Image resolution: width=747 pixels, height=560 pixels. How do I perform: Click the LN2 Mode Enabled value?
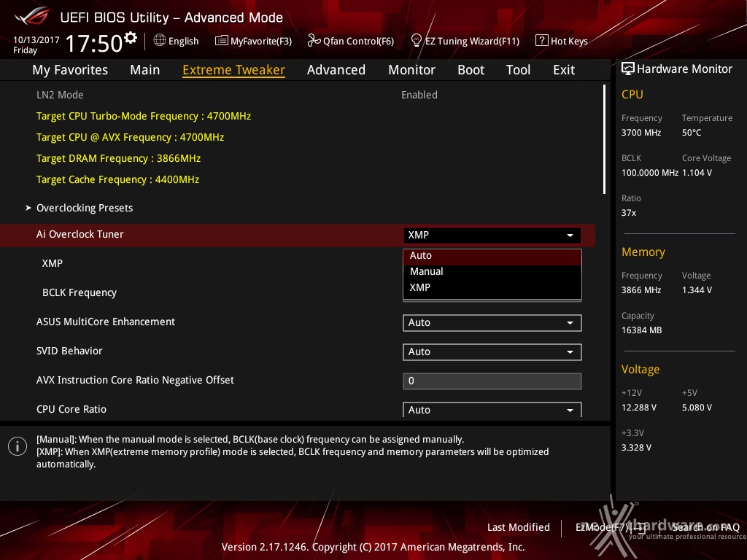(x=419, y=96)
